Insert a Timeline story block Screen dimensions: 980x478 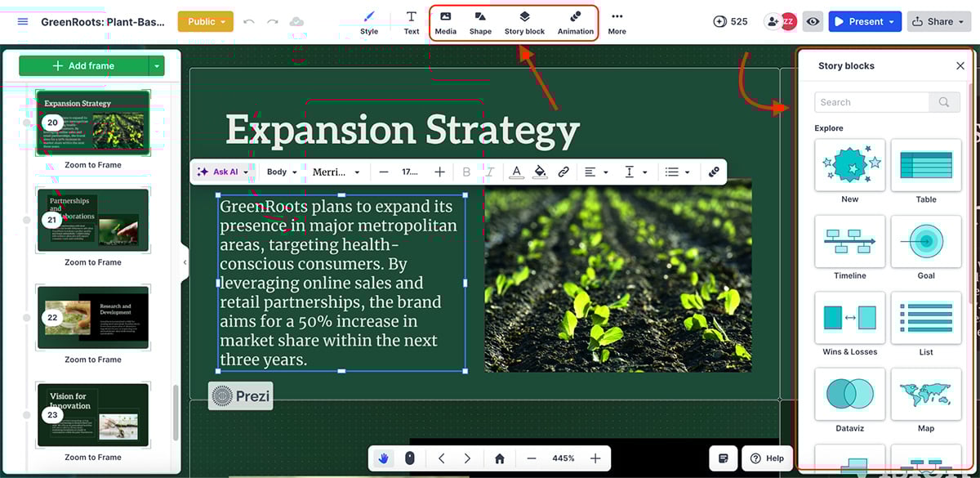pyautogui.click(x=849, y=242)
